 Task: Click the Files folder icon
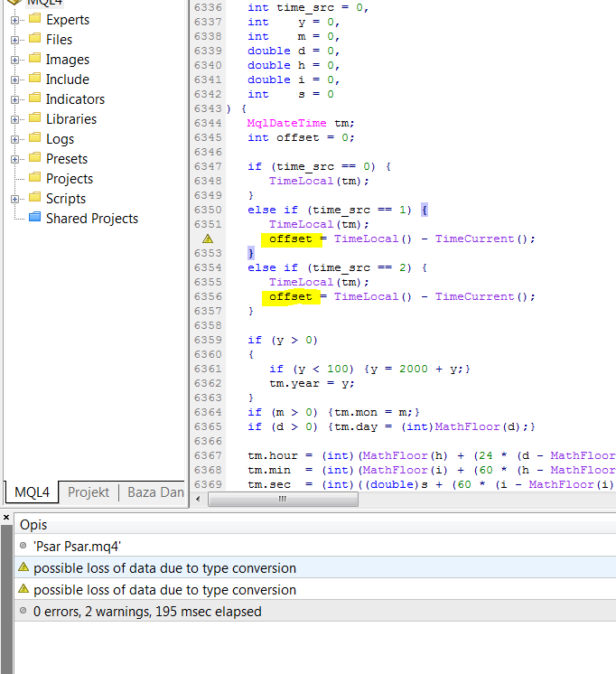coord(35,38)
